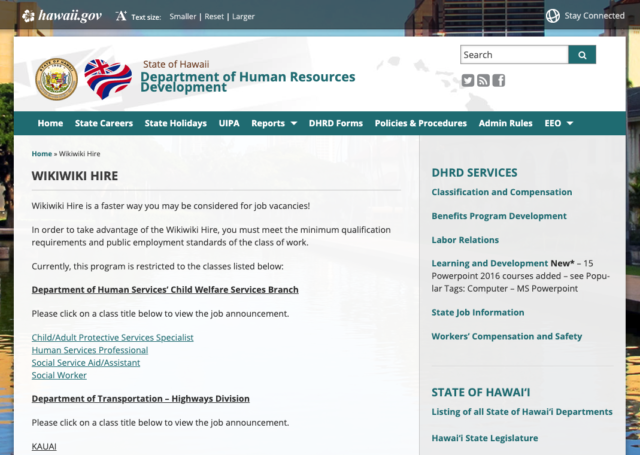Open Child/Adult Protective Services Specialist link
The height and width of the screenshot is (455, 640).
point(112,337)
